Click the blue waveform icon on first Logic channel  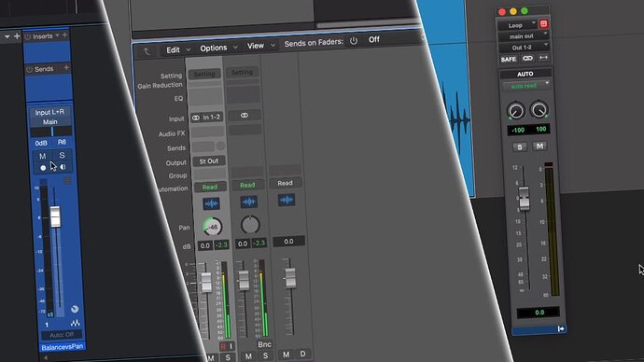click(x=211, y=203)
